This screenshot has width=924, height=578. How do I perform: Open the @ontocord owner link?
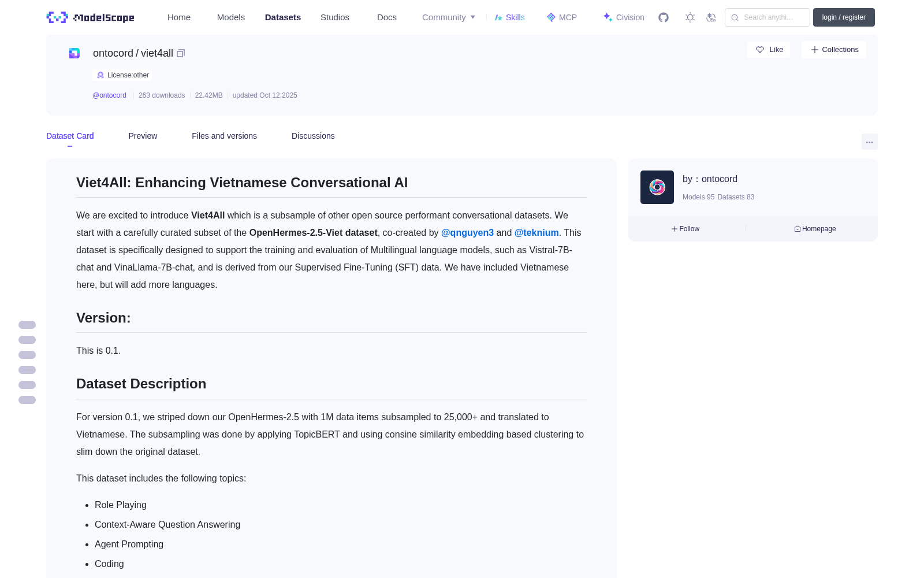click(x=109, y=95)
